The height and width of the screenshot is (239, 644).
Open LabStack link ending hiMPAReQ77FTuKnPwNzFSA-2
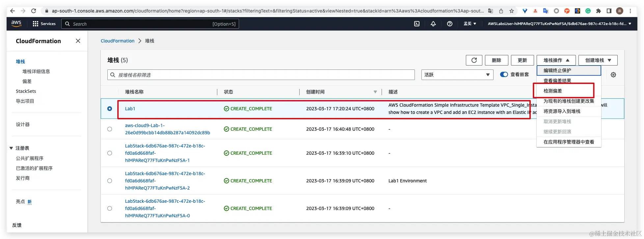pyautogui.click(x=165, y=181)
